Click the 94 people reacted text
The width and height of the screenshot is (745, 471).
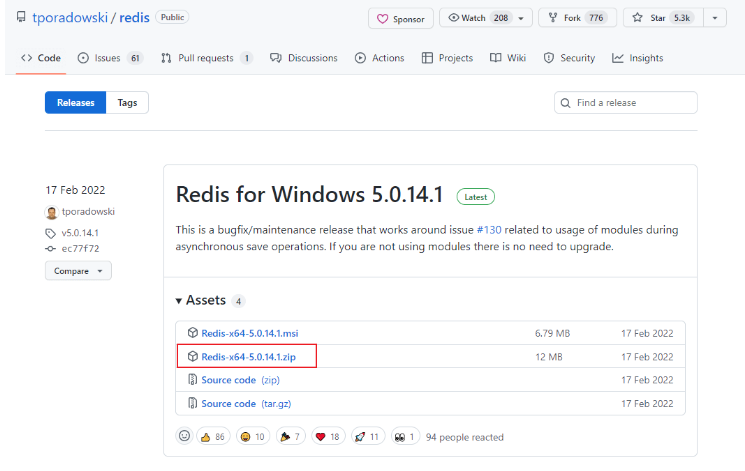465,437
